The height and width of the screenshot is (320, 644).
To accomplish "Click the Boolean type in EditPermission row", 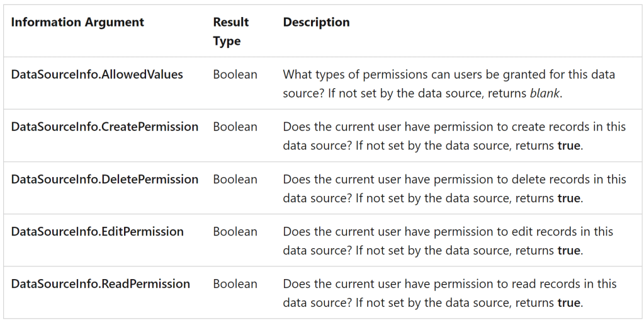I will click(x=235, y=231).
